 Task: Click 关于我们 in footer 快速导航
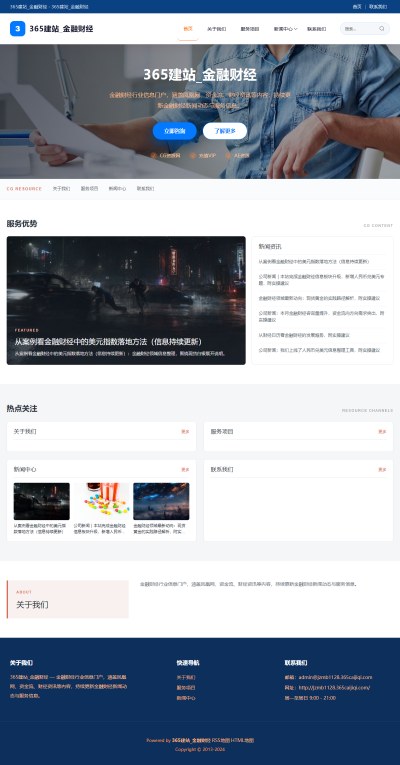[x=186, y=677]
